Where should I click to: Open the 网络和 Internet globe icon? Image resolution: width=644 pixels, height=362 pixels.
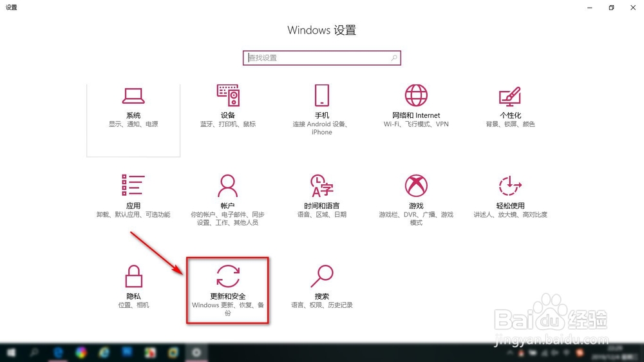pos(416,95)
